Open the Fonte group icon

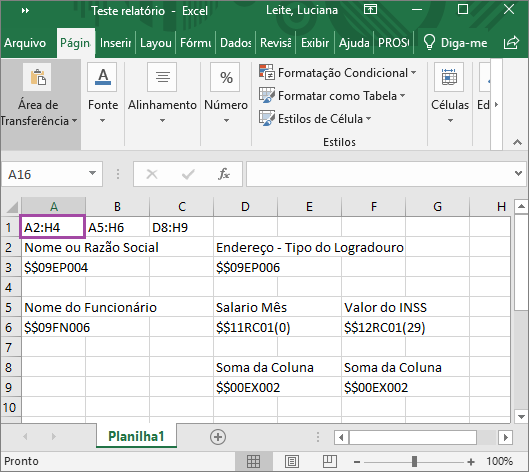coord(102,77)
